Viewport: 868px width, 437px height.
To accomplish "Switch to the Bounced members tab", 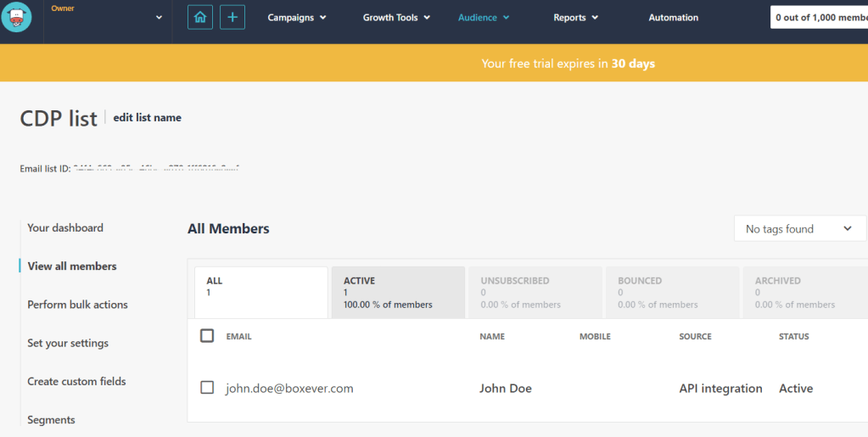I will pos(671,292).
